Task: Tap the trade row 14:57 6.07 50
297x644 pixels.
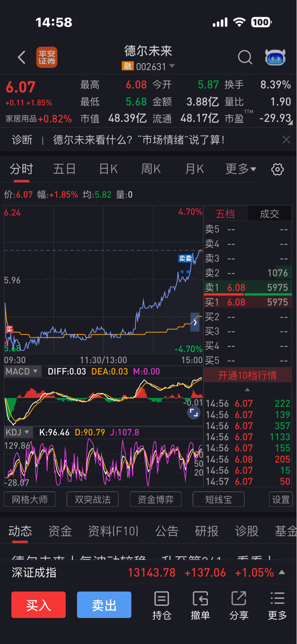Action: coord(248,482)
